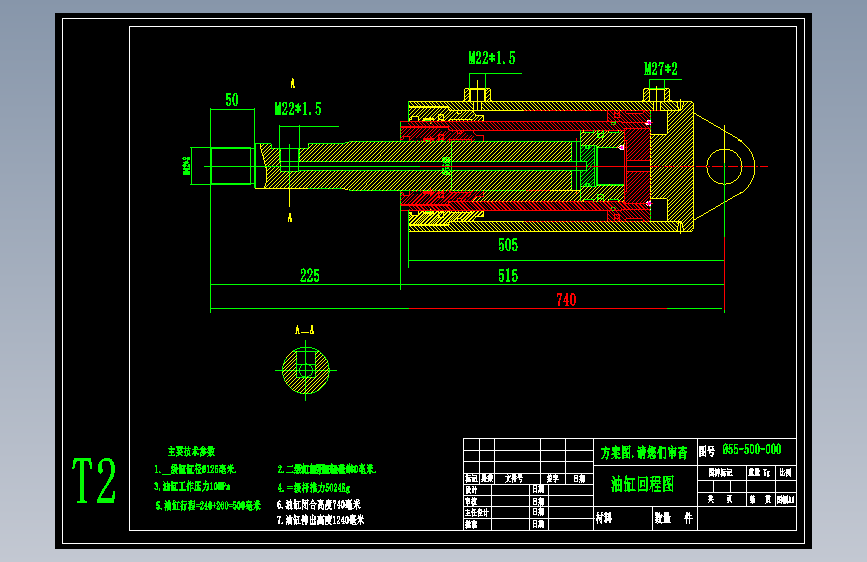Click the M27*2 thread callout
The height and width of the screenshot is (562, 867).
click(x=661, y=69)
